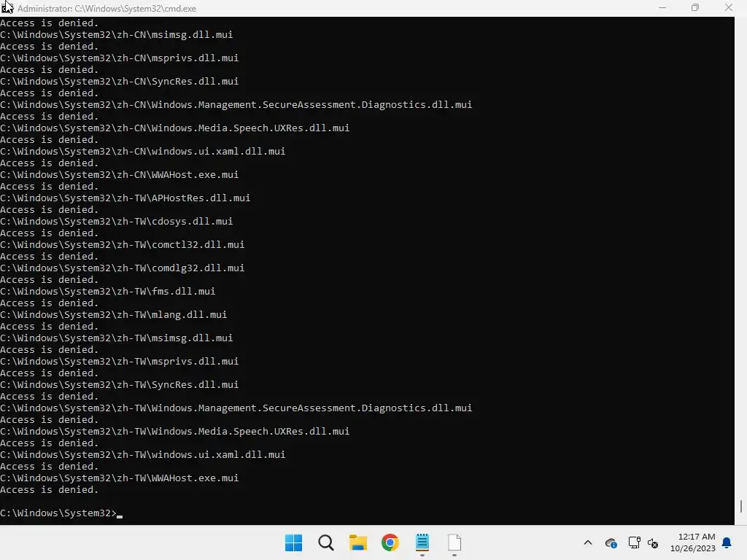Click the cmd.exe title bar icon
This screenshot has height=560, width=747.
point(7,8)
